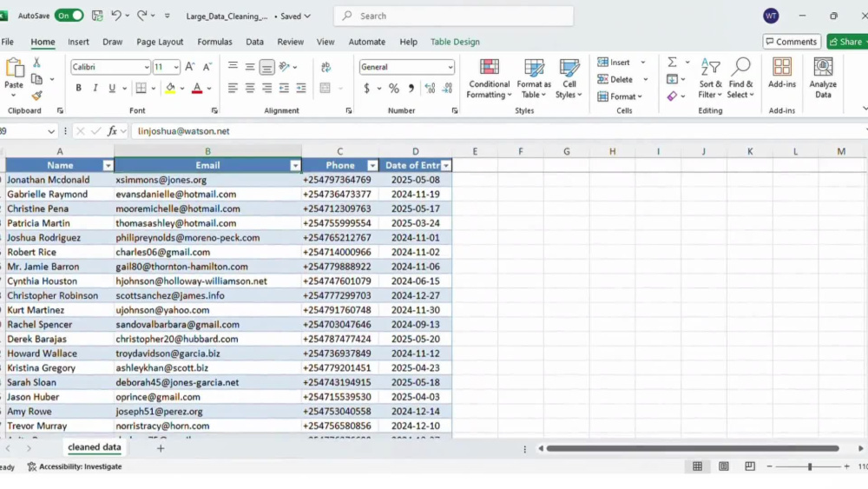Switch to Page Break Preview in status bar
868x489 pixels.
pyautogui.click(x=750, y=466)
